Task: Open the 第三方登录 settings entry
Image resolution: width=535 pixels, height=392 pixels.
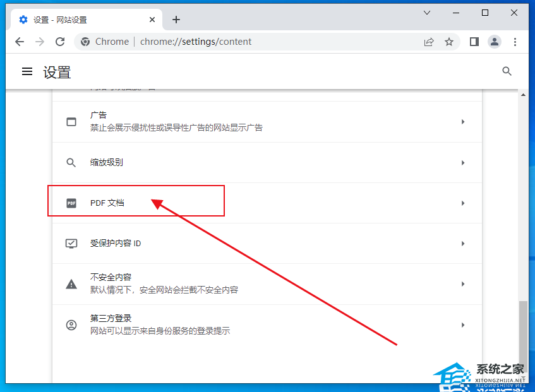Action: pyautogui.click(x=267, y=325)
